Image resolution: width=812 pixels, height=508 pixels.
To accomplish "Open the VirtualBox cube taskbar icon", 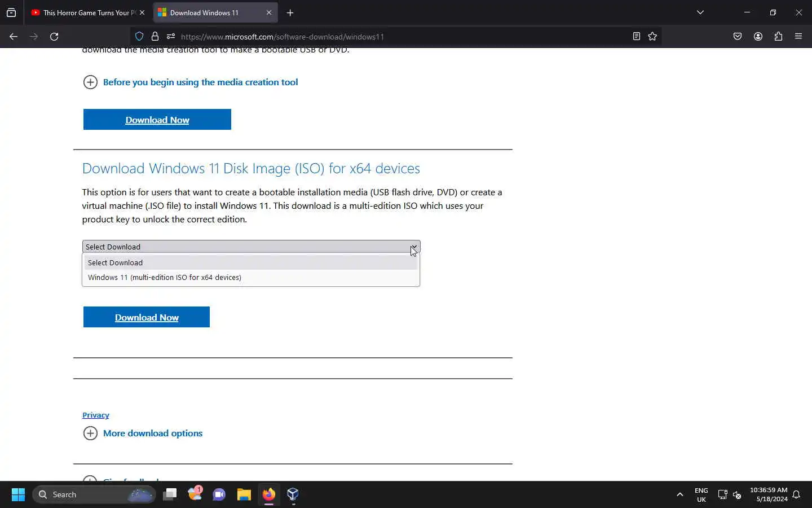I will tap(293, 494).
